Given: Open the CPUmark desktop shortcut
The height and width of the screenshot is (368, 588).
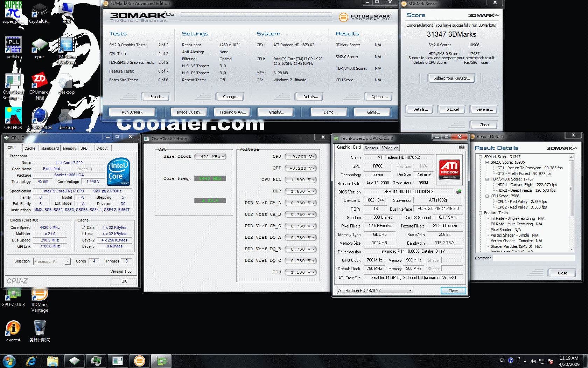Looking at the screenshot, I should click(40, 87).
